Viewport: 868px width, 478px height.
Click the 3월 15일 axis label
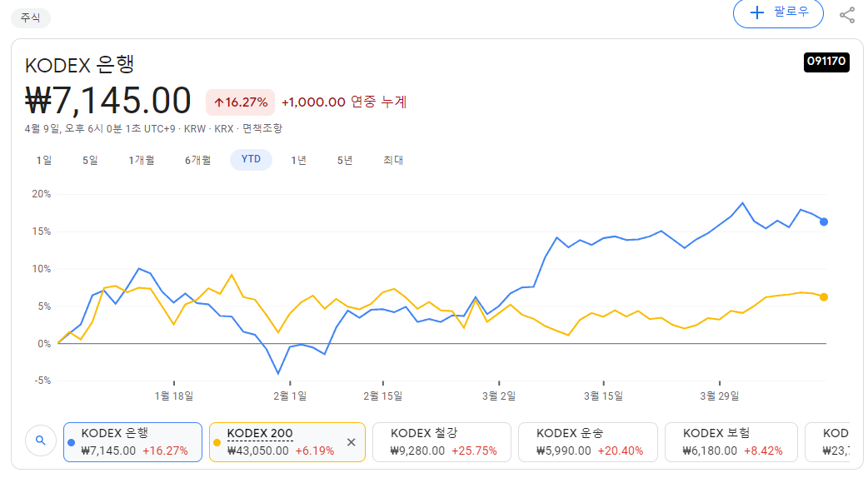[603, 396]
